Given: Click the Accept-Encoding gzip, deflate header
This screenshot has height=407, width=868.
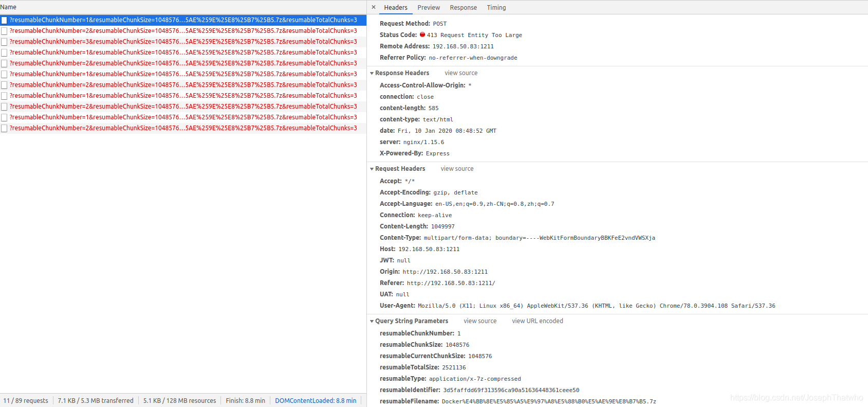Looking at the screenshot, I should [x=429, y=192].
